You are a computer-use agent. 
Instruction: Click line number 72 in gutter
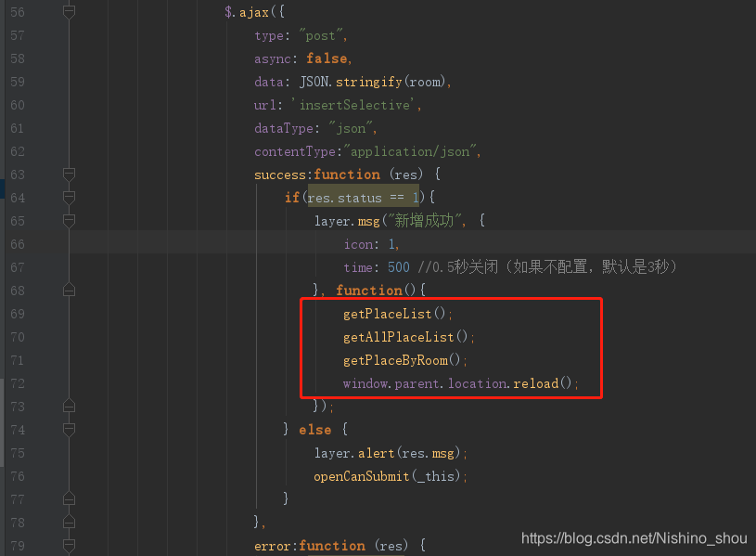18,383
